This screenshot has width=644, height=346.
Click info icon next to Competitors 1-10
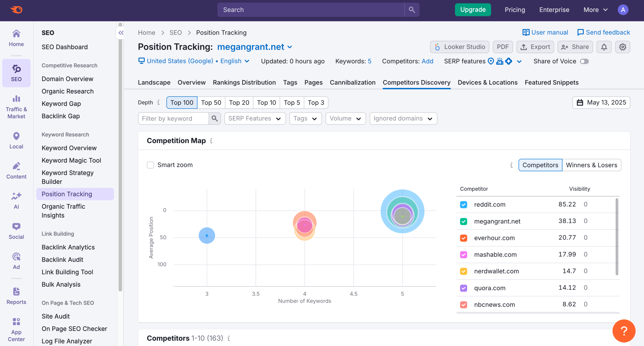pyautogui.click(x=229, y=338)
